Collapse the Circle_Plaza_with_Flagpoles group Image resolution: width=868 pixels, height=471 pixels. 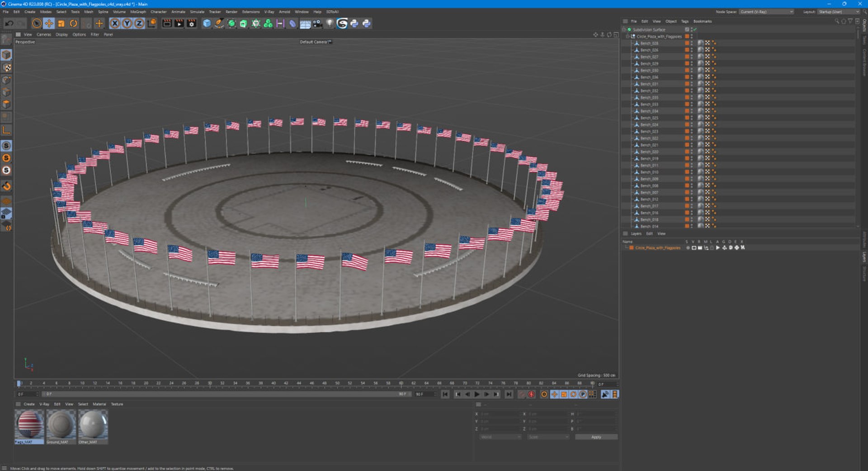pyautogui.click(x=627, y=36)
